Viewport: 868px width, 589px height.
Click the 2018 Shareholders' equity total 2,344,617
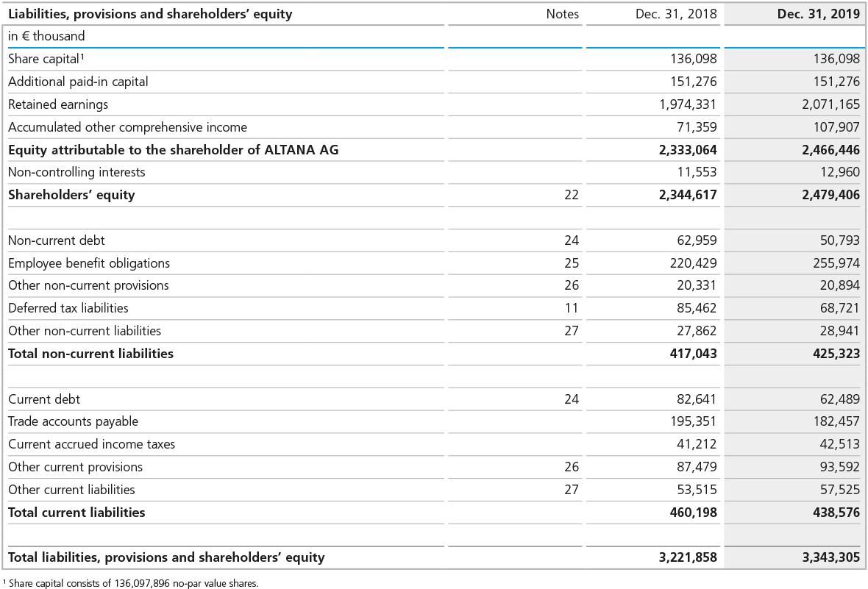(x=688, y=195)
